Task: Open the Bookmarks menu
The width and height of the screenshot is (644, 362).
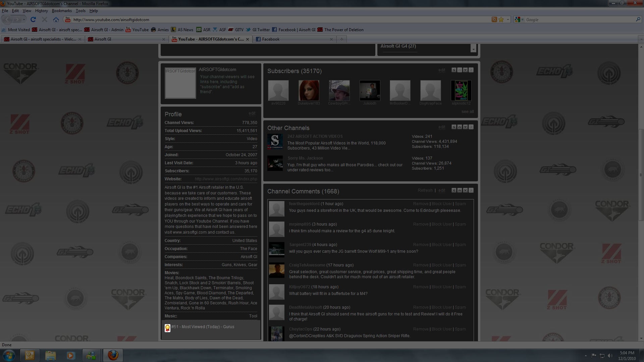Action: (x=62, y=11)
